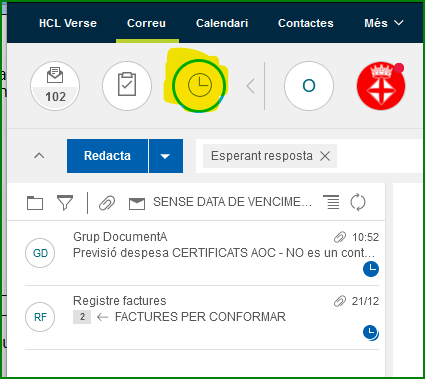The image size is (425, 379).
Task: Toggle the list density lines icon
Action: coord(331,202)
